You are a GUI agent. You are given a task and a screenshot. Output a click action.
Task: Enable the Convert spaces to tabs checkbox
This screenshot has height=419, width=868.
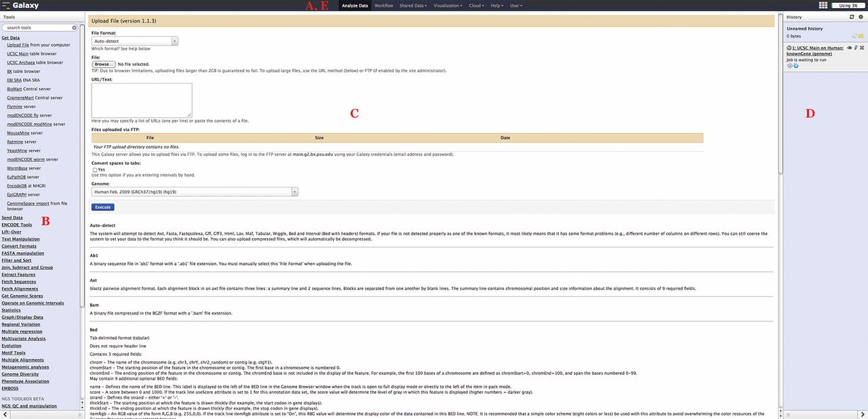[94, 169]
